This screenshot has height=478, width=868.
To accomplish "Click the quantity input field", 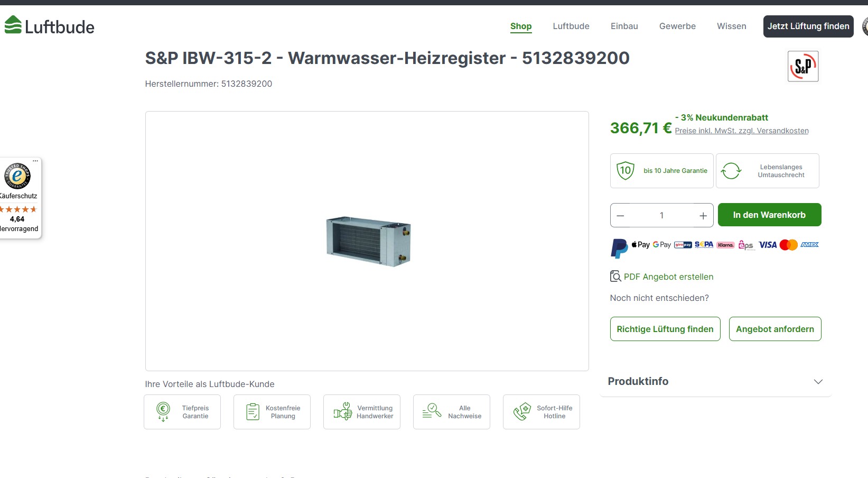I will [x=661, y=215].
